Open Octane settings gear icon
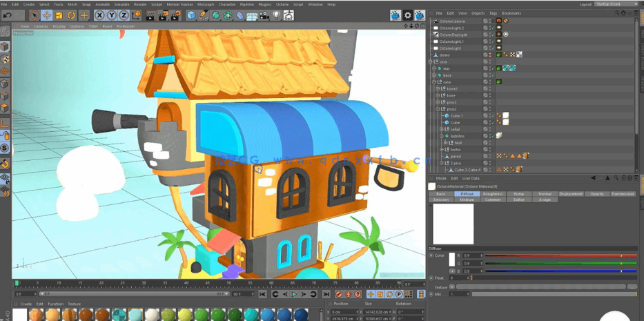 [407, 16]
